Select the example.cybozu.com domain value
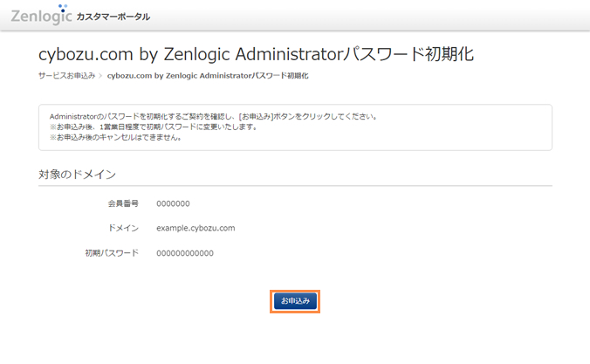This screenshot has height=364, width=590. [196, 228]
